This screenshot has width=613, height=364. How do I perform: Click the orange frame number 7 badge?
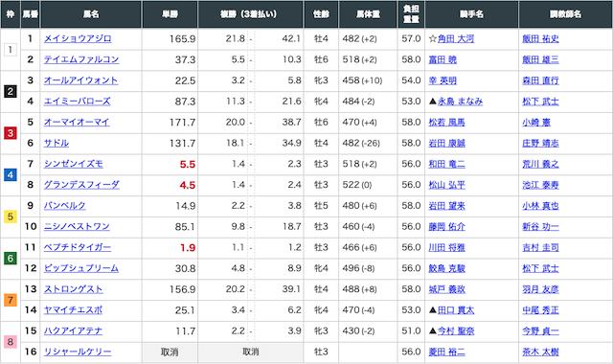click(x=11, y=300)
